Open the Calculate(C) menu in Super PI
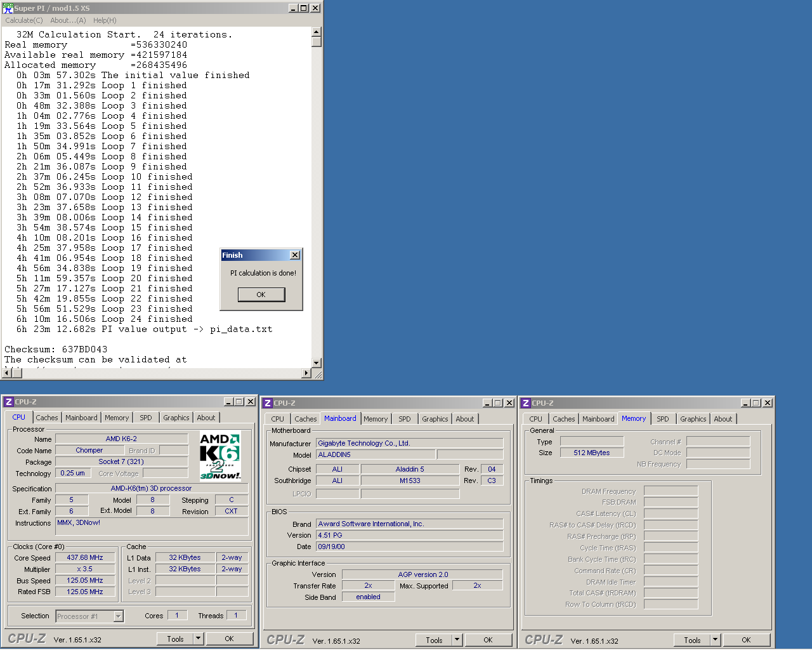This screenshot has width=812, height=650. pos(24,20)
